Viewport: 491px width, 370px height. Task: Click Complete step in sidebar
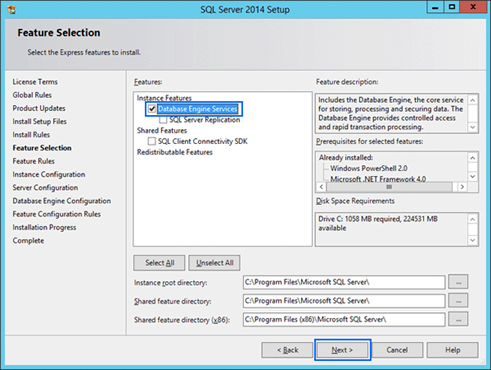28,240
